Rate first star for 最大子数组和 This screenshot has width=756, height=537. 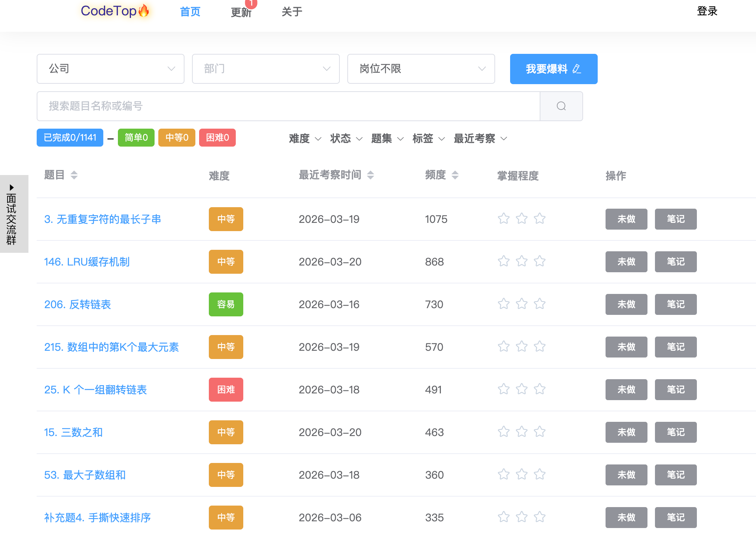[504, 474]
